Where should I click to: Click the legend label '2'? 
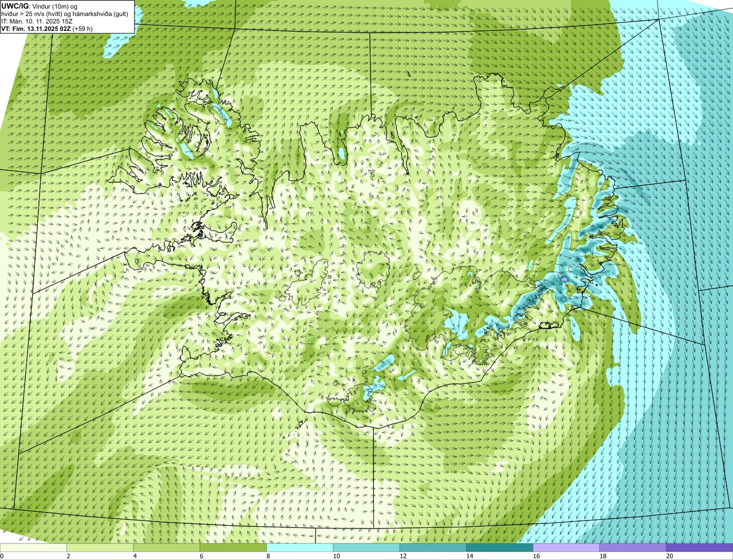pos(68,555)
